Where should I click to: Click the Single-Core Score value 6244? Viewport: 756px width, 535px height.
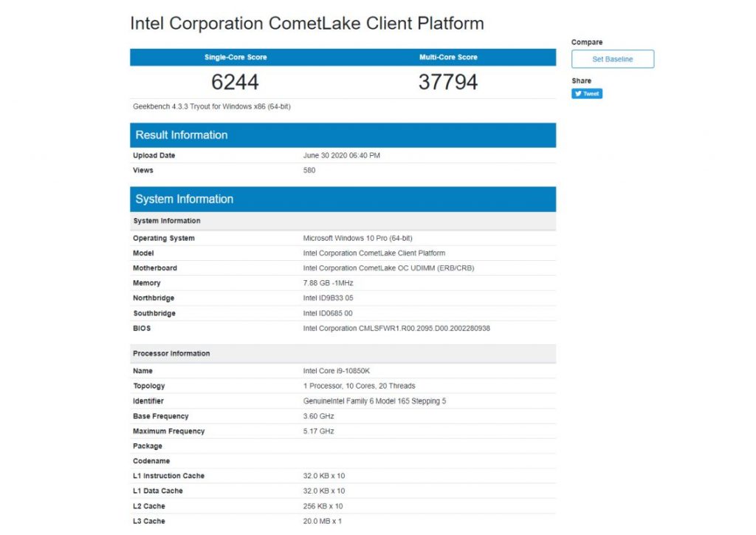[x=236, y=81]
